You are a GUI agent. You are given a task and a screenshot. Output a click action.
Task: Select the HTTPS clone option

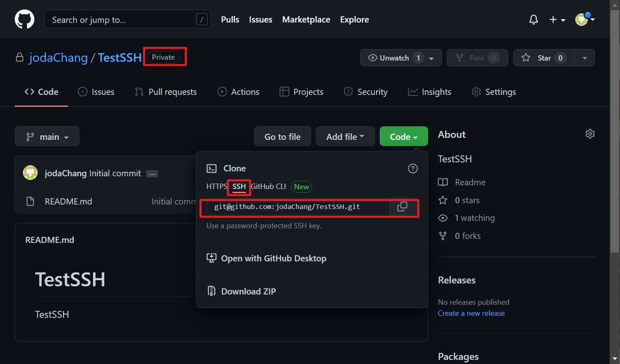coord(216,186)
